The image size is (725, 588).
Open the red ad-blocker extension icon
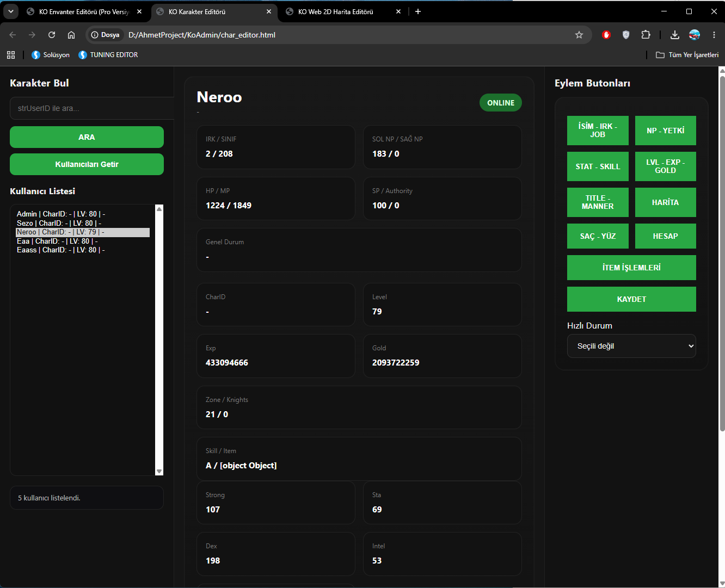[606, 35]
